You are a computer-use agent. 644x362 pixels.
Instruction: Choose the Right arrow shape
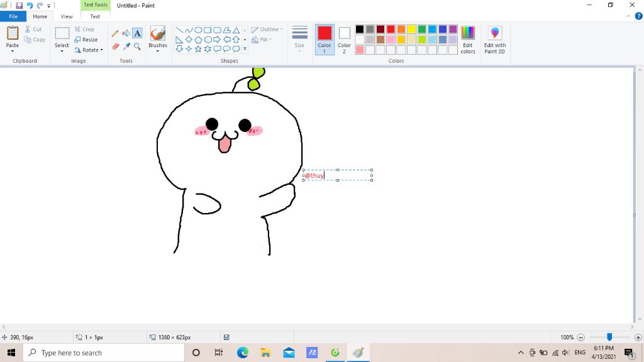tap(217, 40)
